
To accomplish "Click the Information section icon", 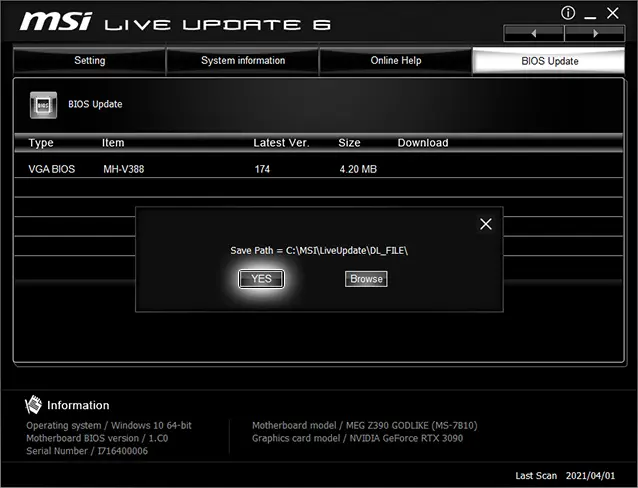I will (33, 405).
